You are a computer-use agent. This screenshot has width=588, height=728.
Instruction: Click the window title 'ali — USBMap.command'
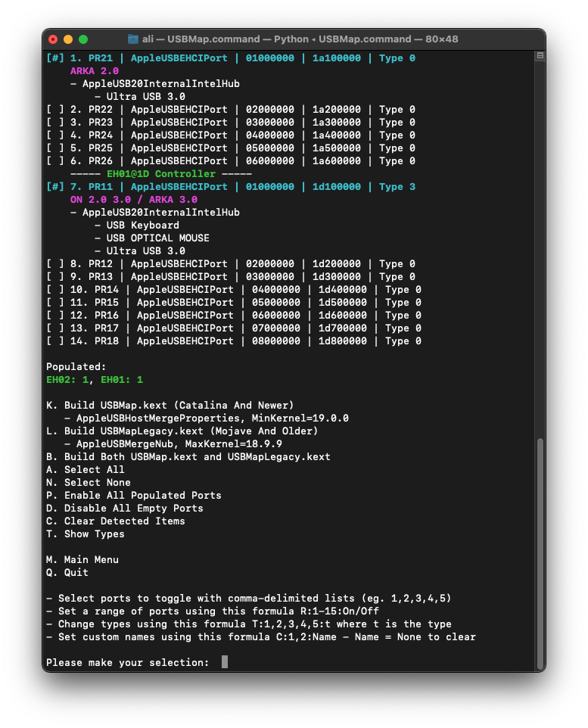pyautogui.click(x=201, y=39)
